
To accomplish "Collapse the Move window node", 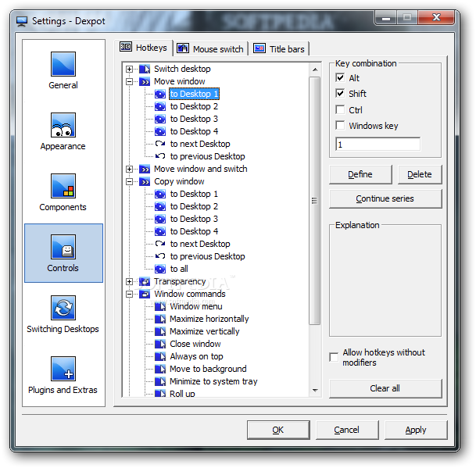I will pos(129,81).
